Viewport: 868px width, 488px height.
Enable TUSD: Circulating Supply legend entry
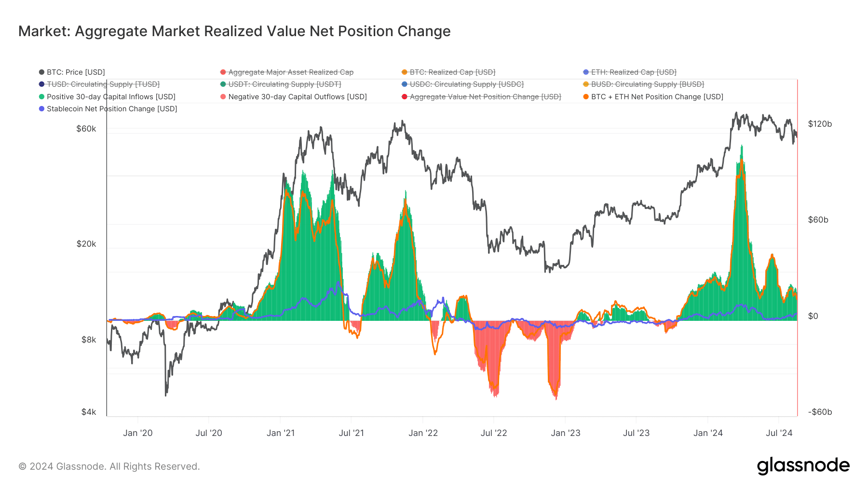pos(99,84)
